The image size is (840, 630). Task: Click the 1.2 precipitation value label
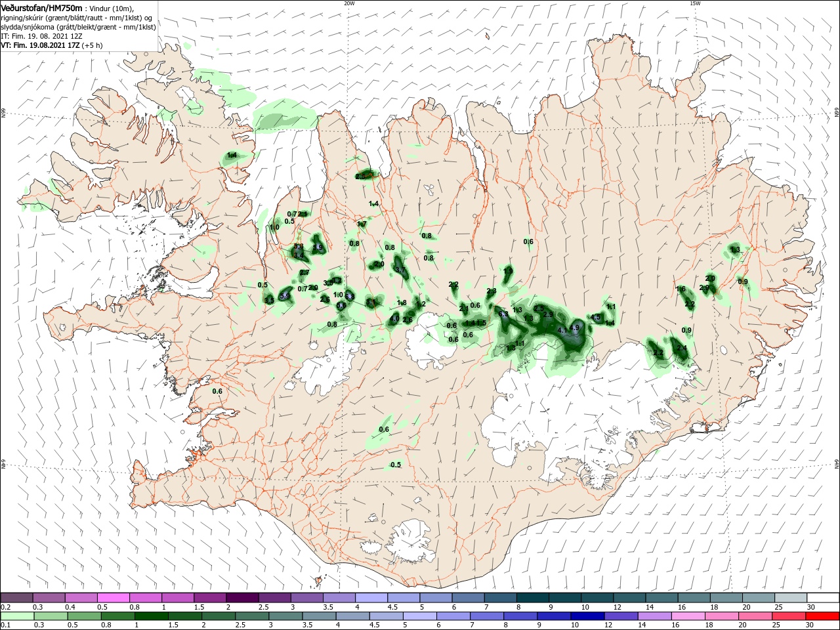(421, 304)
